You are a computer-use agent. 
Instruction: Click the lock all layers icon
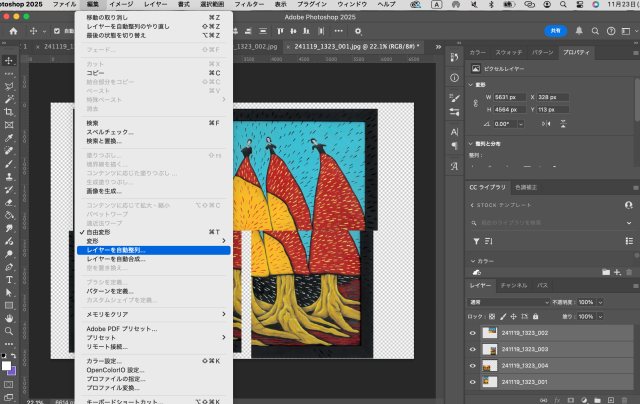click(x=534, y=316)
